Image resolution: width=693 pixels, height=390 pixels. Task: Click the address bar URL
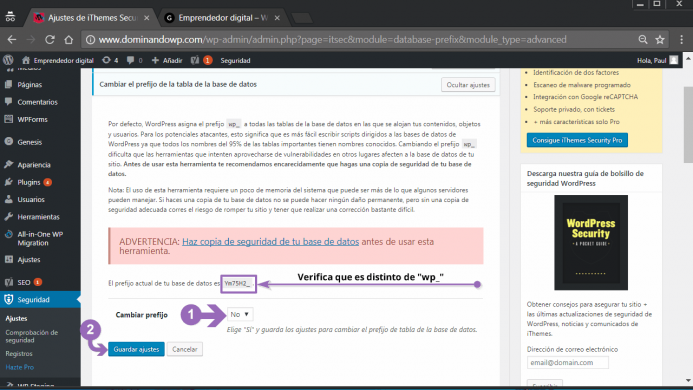[332, 40]
